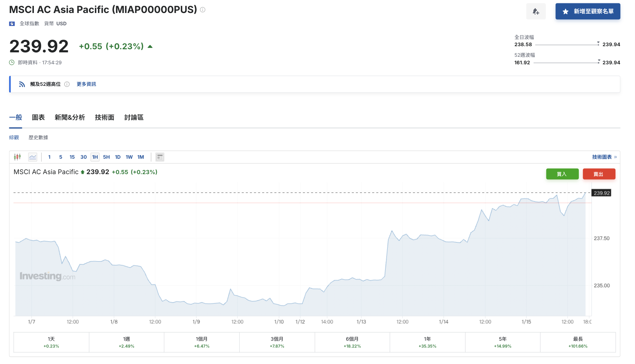The height and width of the screenshot is (364, 635).
Task: Open the 討論區 tab
Action: [134, 118]
